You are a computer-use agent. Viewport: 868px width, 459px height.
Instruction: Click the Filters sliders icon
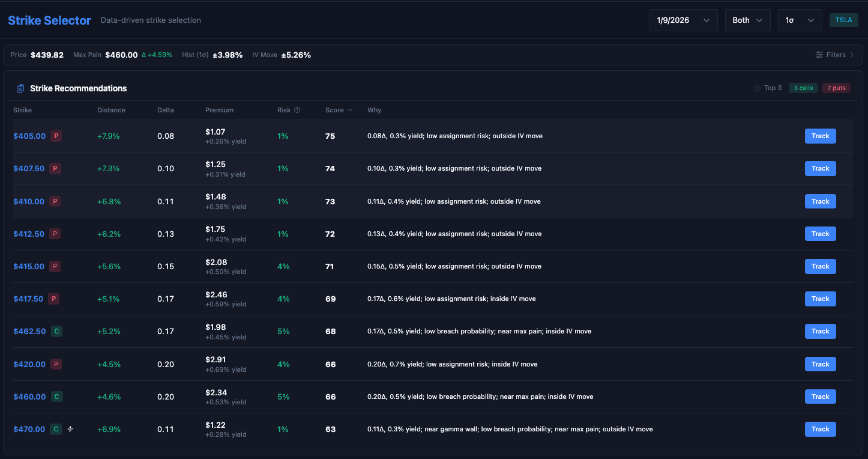(x=819, y=55)
